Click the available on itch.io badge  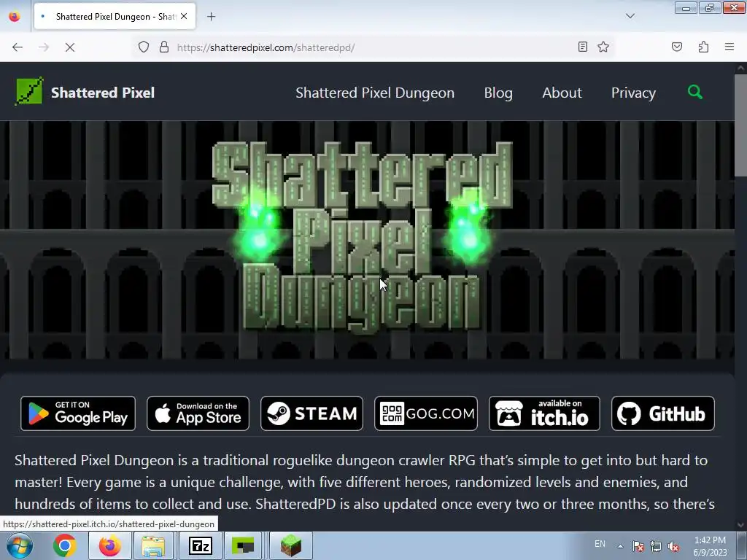click(544, 413)
